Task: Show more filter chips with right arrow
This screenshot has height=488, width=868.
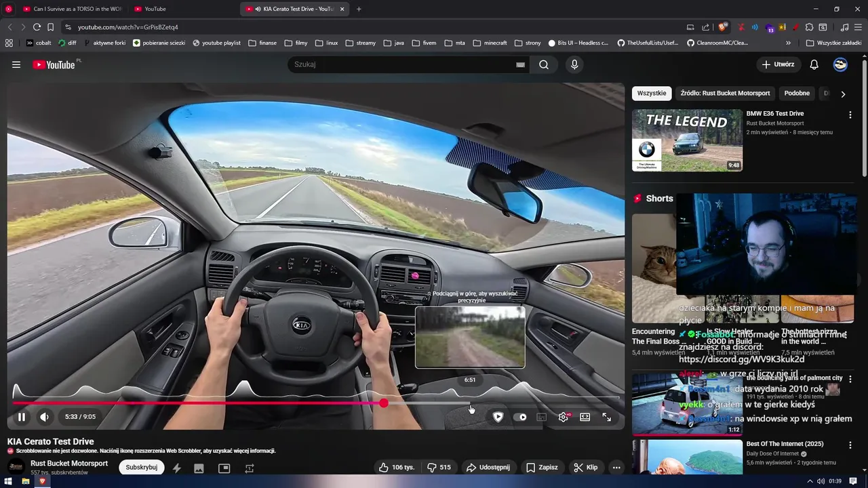Action: coord(843,94)
